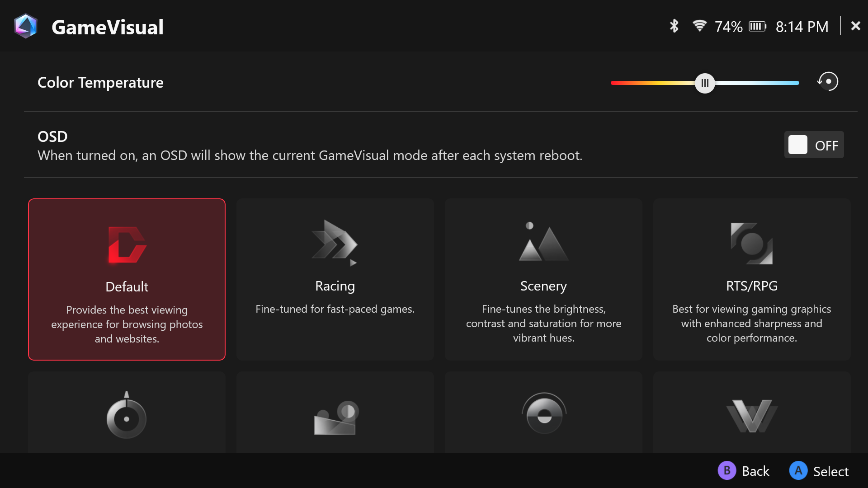Turn on the OSD toggle switch
868x488 pixels.
click(814, 145)
